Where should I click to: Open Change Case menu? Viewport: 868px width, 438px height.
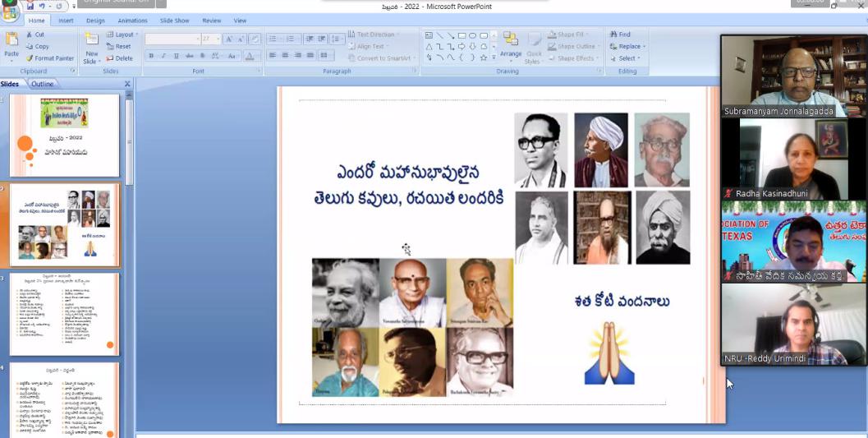click(x=232, y=56)
